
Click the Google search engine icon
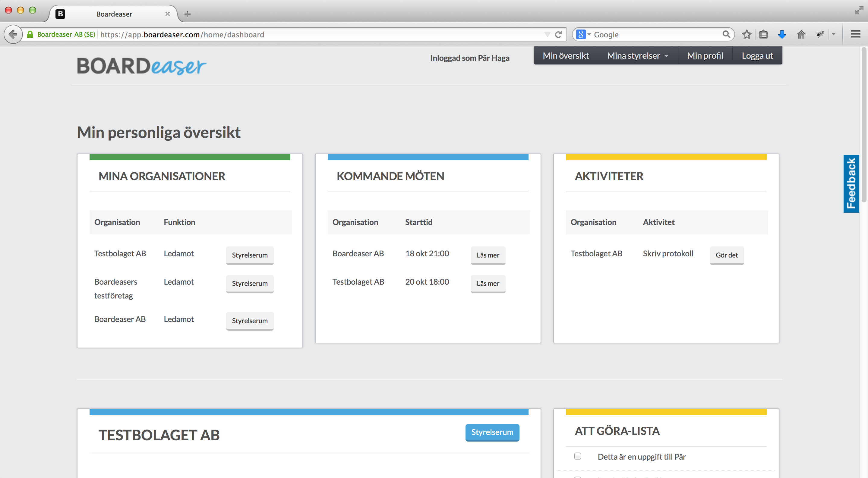point(581,34)
